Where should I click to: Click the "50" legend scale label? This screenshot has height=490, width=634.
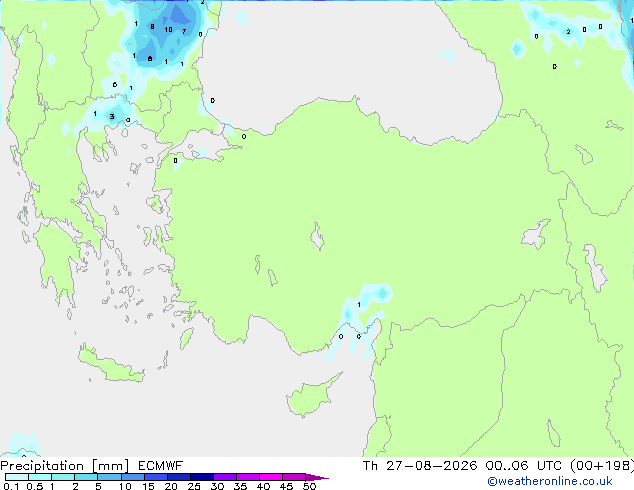click(x=309, y=486)
